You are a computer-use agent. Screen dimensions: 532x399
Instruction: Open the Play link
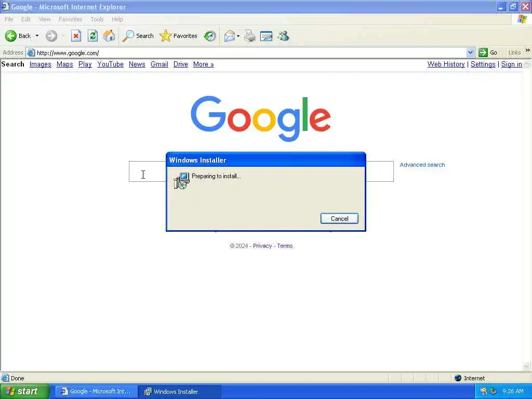coord(85,64)
